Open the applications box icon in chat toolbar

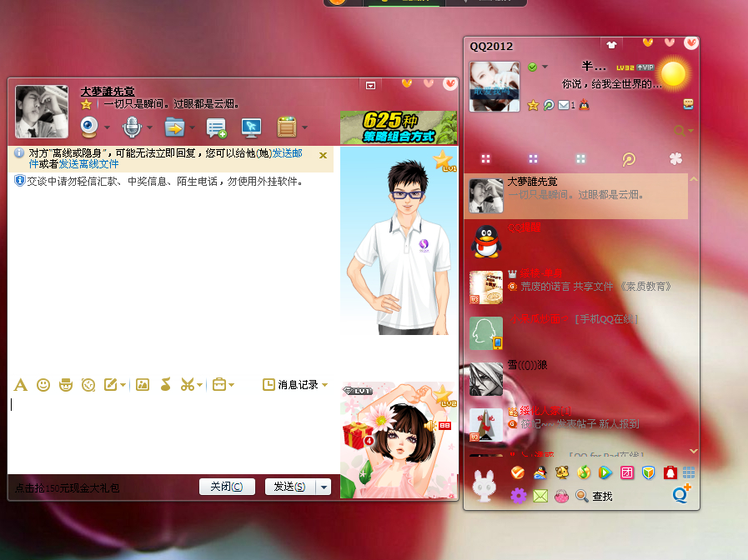click(287, 127)
